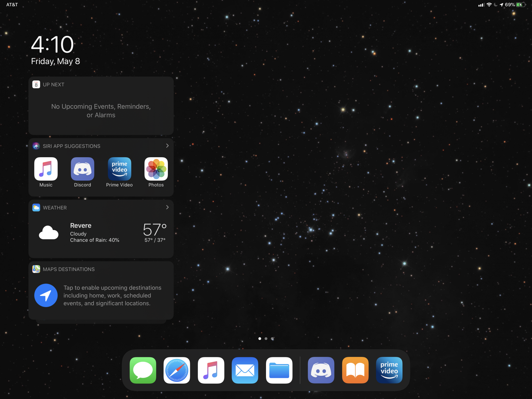532x399 pixels.
Task: Tap Prime Video in Siri App Suggestions
Action: tap(119, 169)
